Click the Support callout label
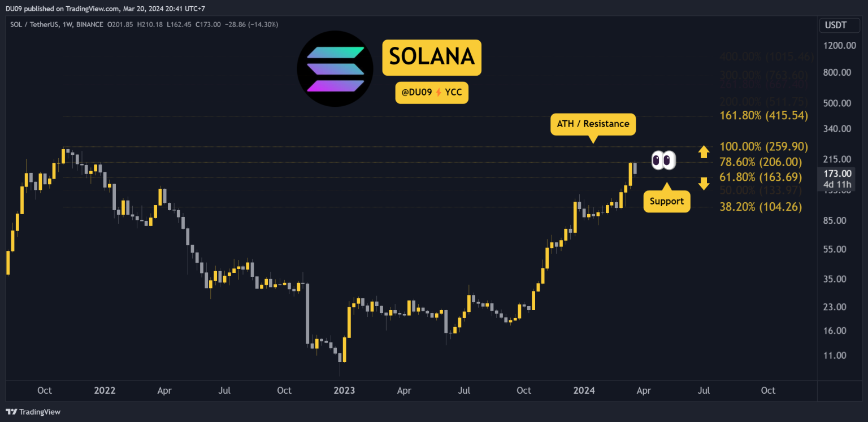 pos(667,201)
